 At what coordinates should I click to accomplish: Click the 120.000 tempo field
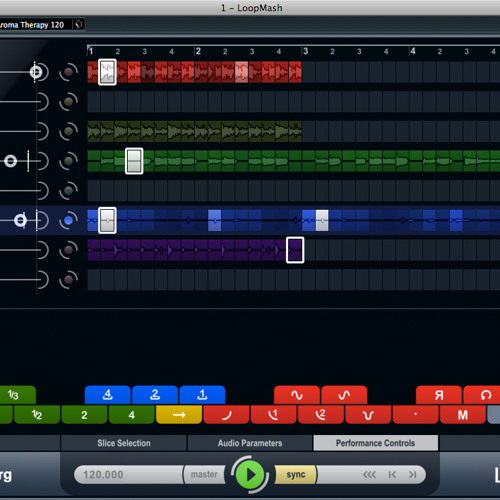click(128, 474)
